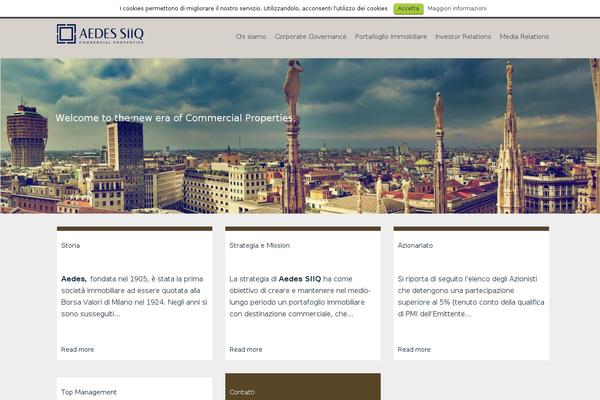Open the Media Relations menu
The width and height of the screenshot is (600, 400).
524,36
